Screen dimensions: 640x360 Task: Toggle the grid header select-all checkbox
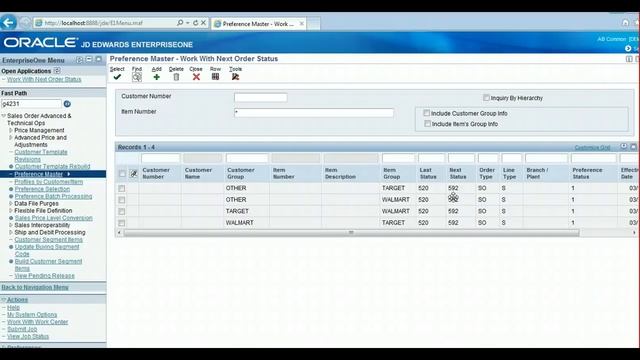tap(122, 174)
